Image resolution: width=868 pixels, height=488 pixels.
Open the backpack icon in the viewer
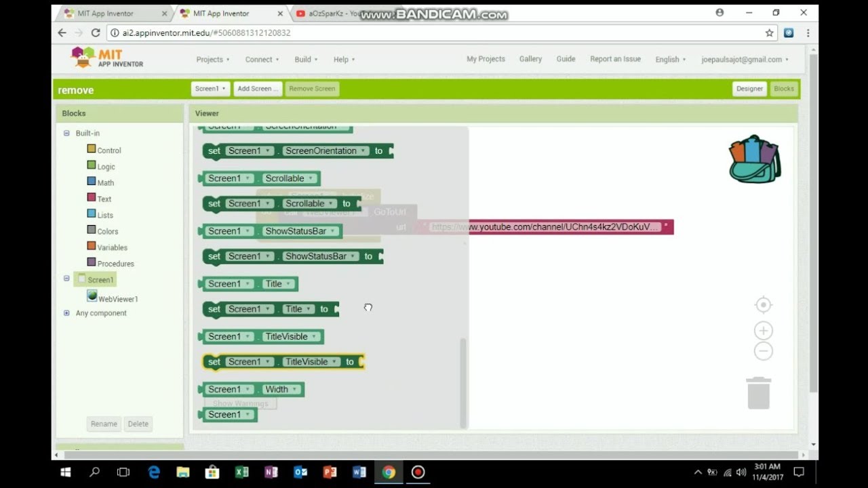(x=755, y=159)
